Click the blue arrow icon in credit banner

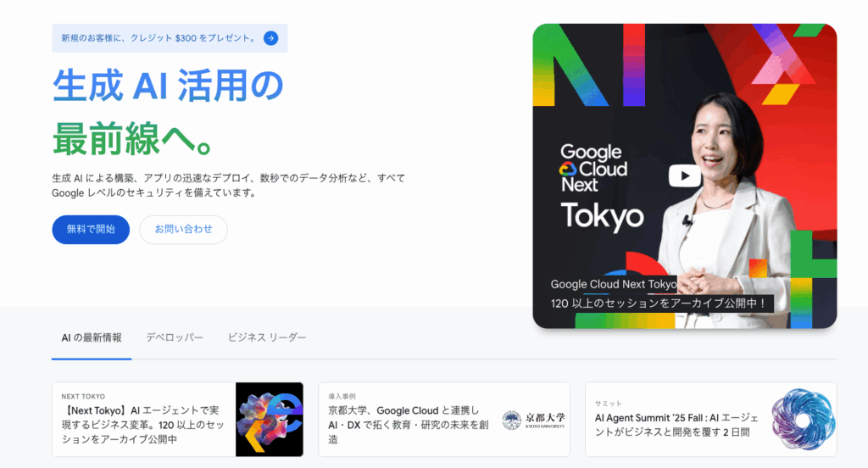pyautogui.click(x=270, y=38)
